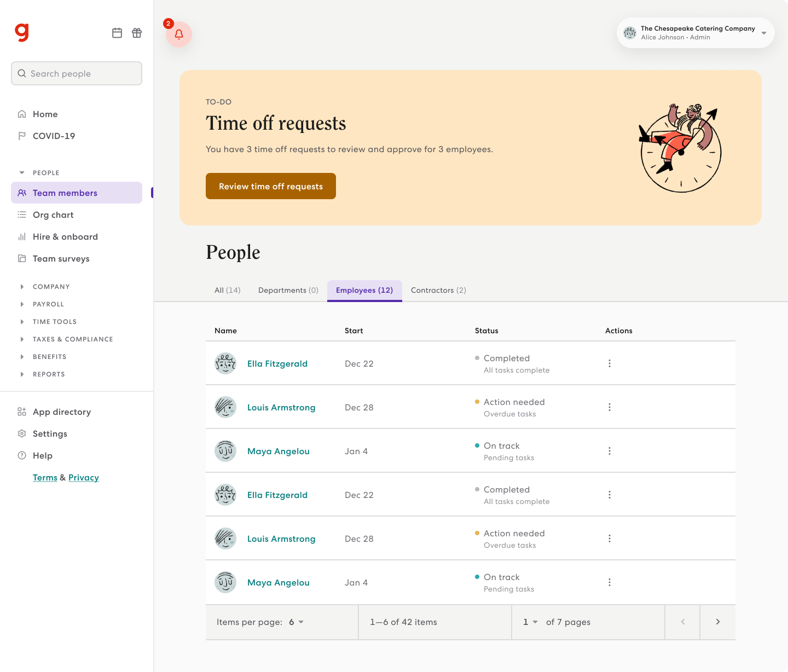Open second Louis Armstrong name link
Viewport: 788px width, 672px height.
click(281, 538)
